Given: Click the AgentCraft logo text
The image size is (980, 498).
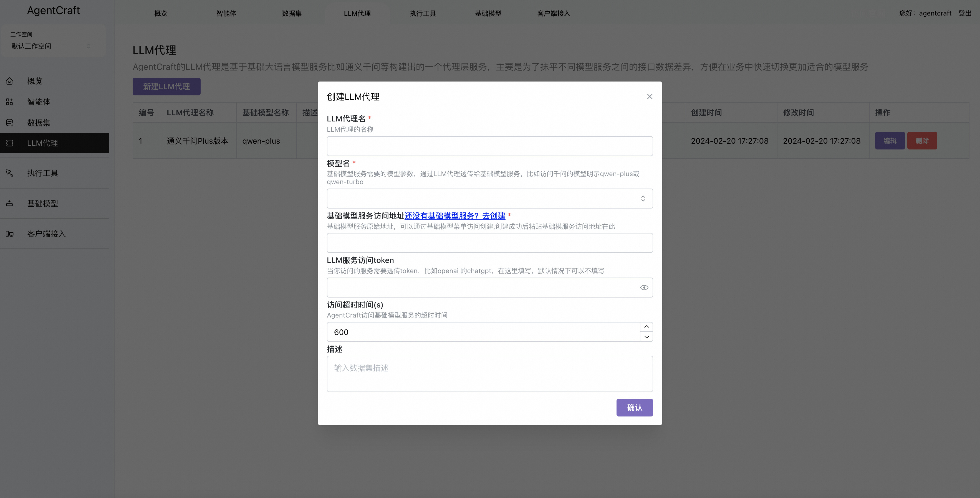Looking at the screenshot, I should tap(53, 10).
